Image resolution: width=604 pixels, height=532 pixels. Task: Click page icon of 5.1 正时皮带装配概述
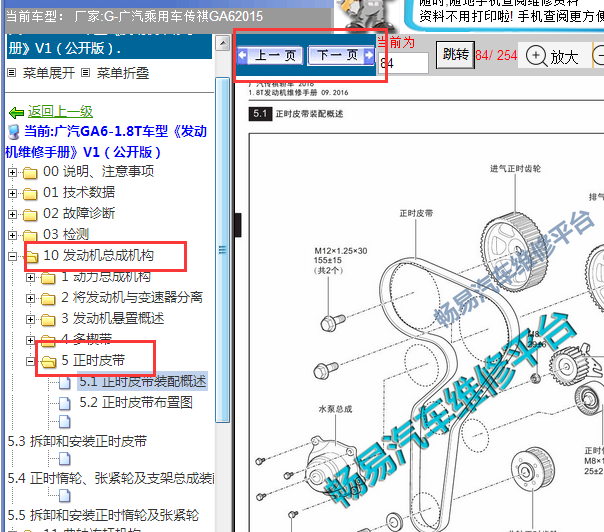65,383
